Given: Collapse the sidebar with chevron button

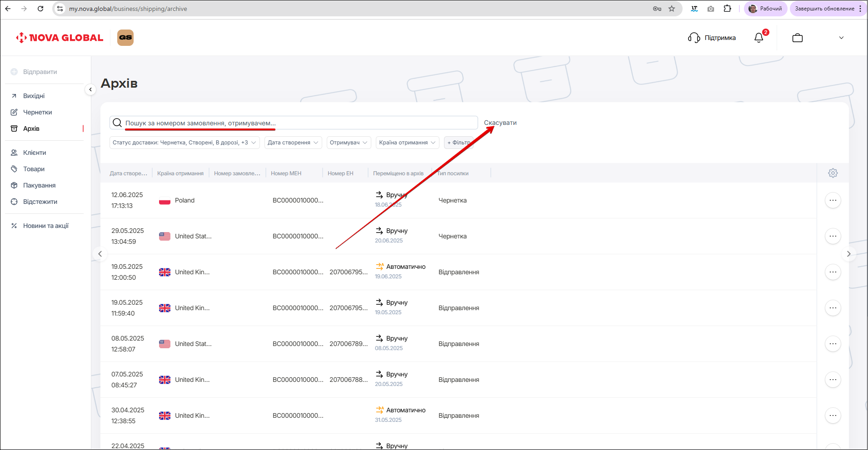Looking at the screenshot, I should tap(90, 89).
